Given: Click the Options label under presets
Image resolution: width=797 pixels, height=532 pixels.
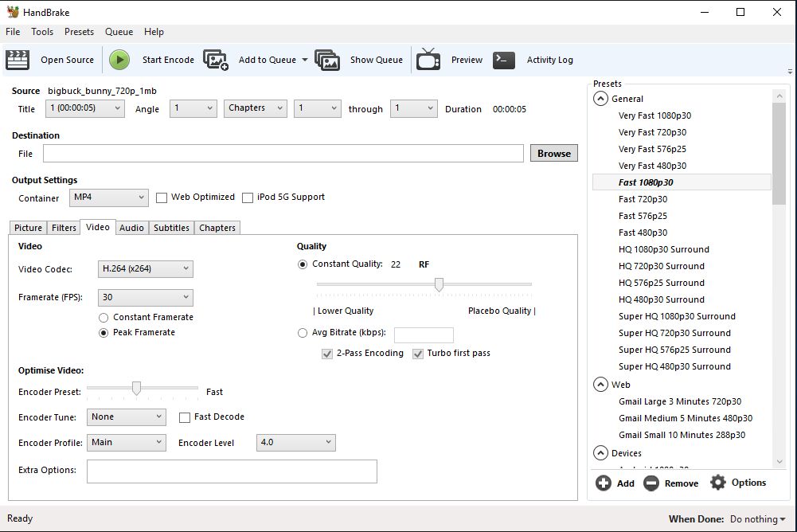Looking at the screenshot, I should [x=748, y=483].
